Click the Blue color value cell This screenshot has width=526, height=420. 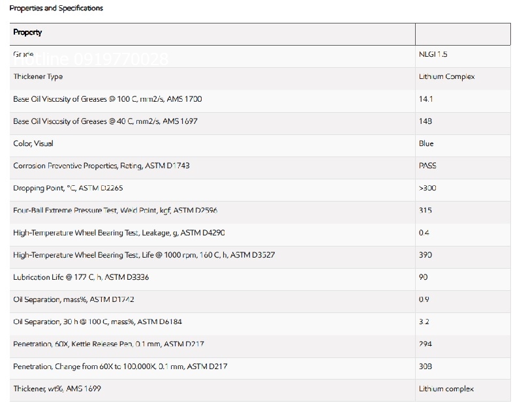coord(426,143)
